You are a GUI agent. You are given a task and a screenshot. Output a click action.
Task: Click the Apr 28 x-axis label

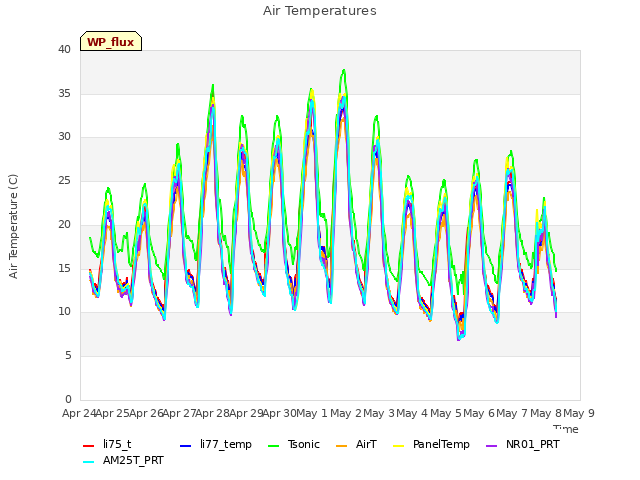click(212, 413)
